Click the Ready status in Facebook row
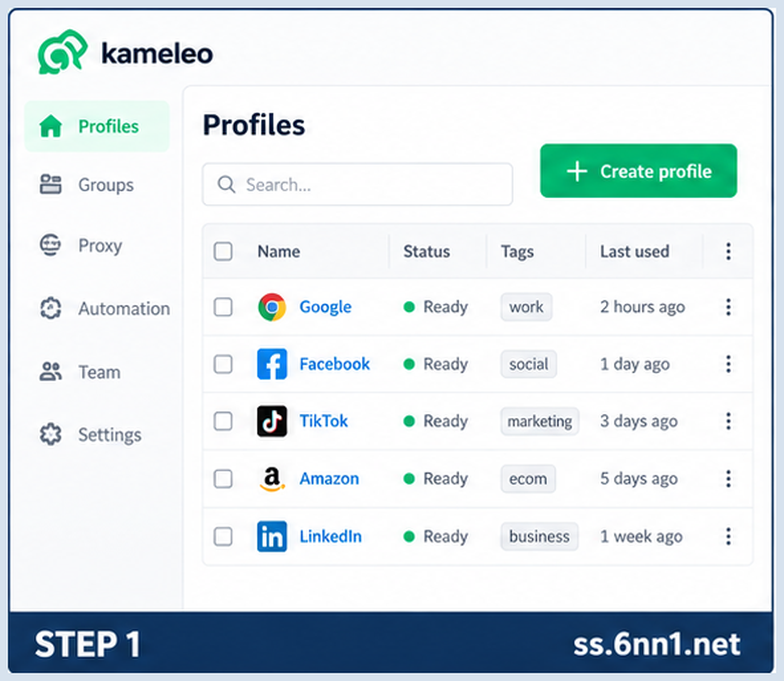This screenshot has width=784, height=681. coord(436,364)
